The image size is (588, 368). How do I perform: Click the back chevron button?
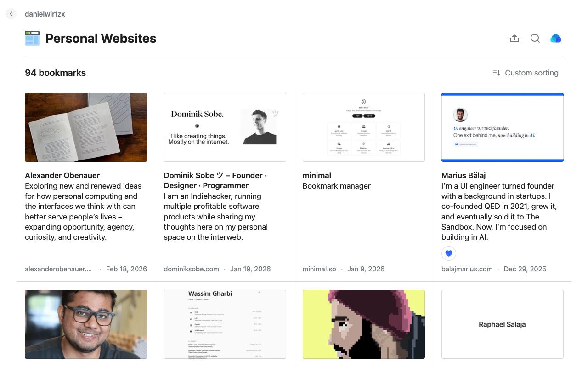11,14
